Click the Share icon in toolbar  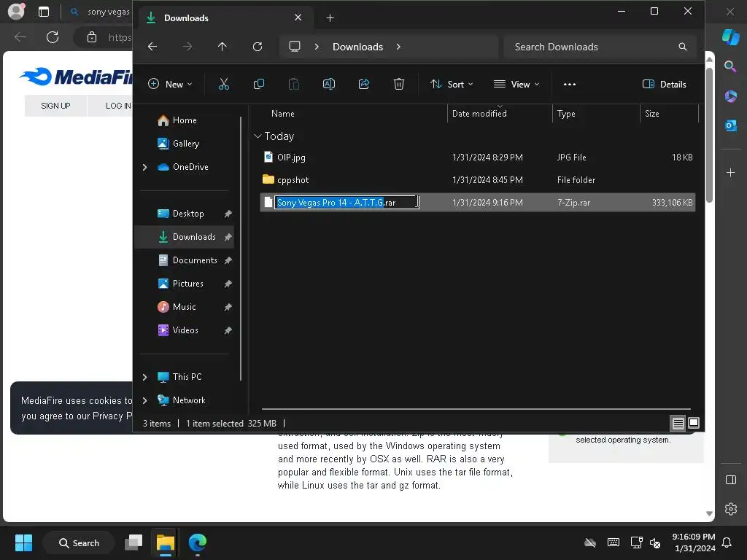point(364,85)
